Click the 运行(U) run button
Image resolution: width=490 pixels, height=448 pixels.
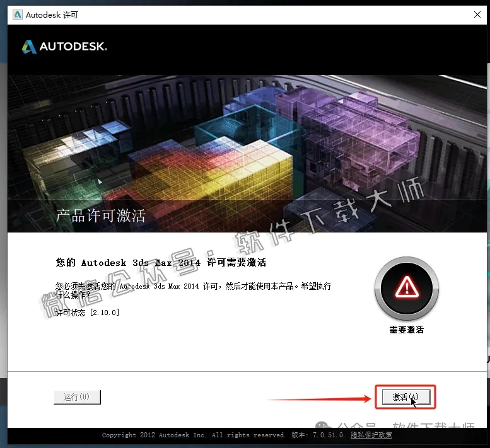click(x=77, y=397)
